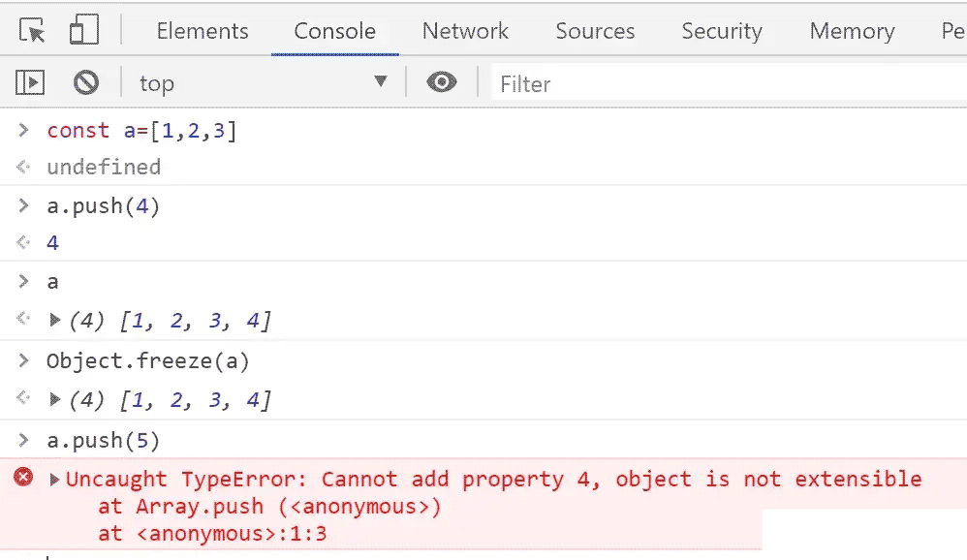Click the return arrow beside undefined
The image size is (967, 560).
click(x=23, y=167)
